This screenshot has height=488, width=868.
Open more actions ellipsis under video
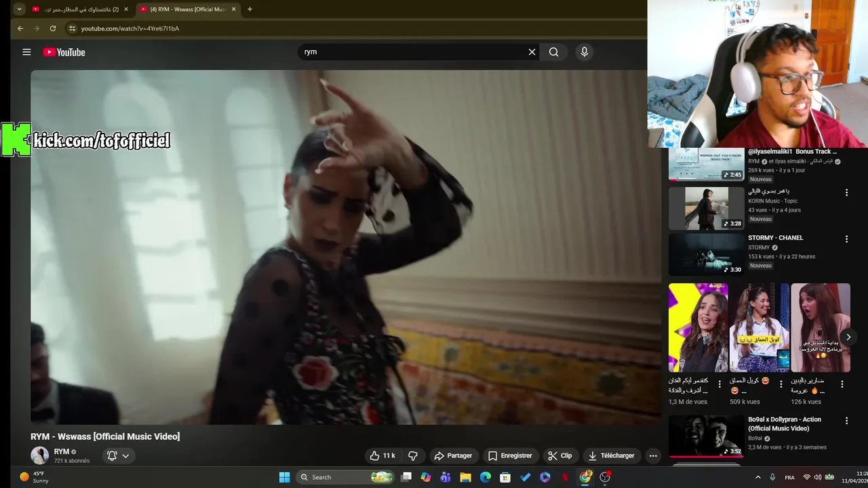coord(653,455)
